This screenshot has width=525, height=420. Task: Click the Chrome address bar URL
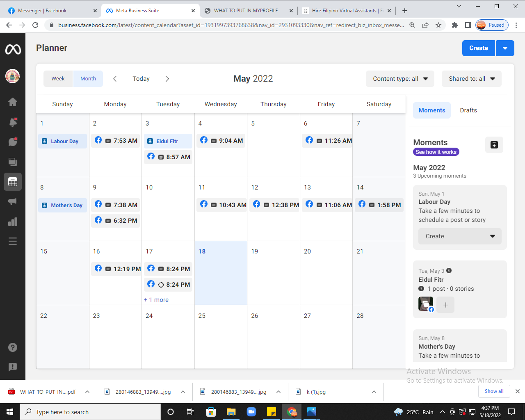(231, 25)
